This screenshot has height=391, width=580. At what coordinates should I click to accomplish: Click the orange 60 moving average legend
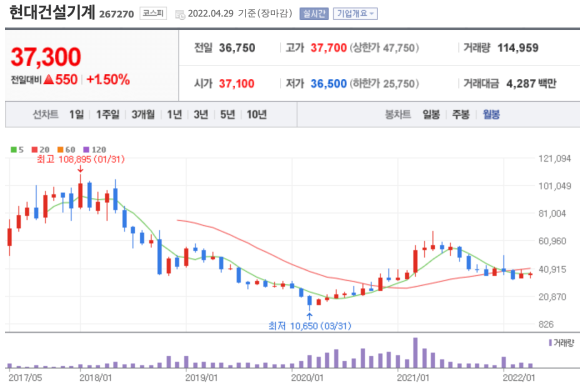coord(67,150)
